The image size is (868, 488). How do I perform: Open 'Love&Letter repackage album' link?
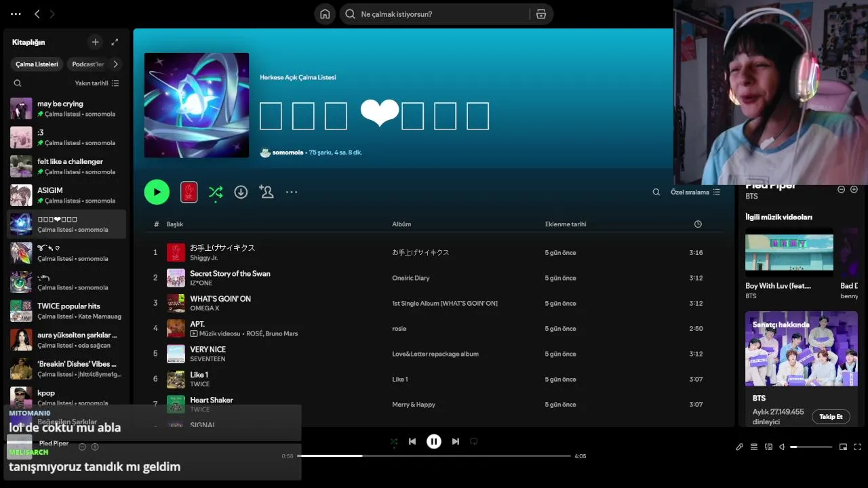[435, 354]
